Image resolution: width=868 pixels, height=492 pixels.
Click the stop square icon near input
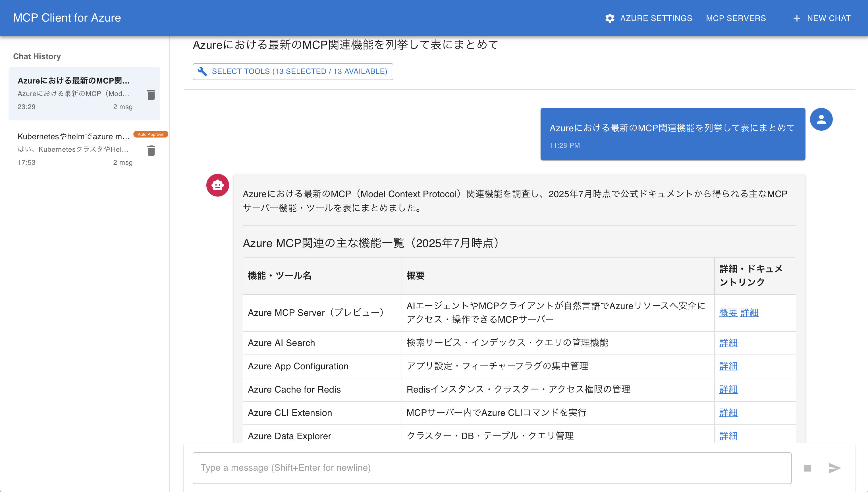click(x=808, y=468)
